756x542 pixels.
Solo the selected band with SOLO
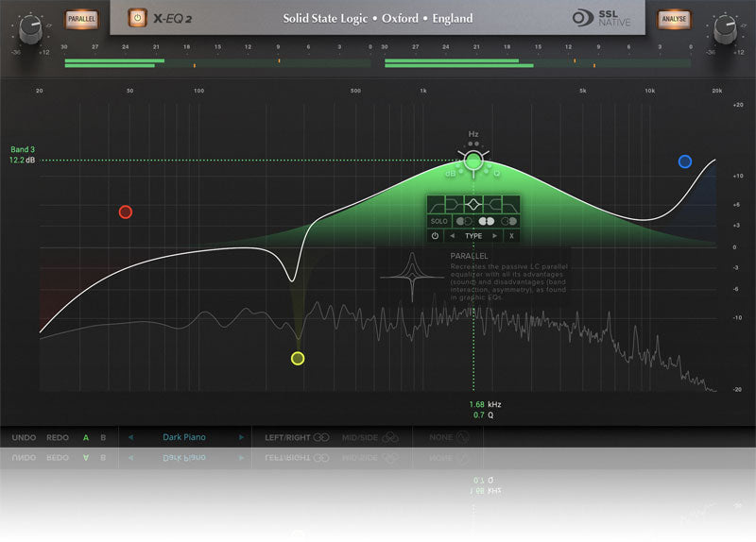(x=438, y=221)
